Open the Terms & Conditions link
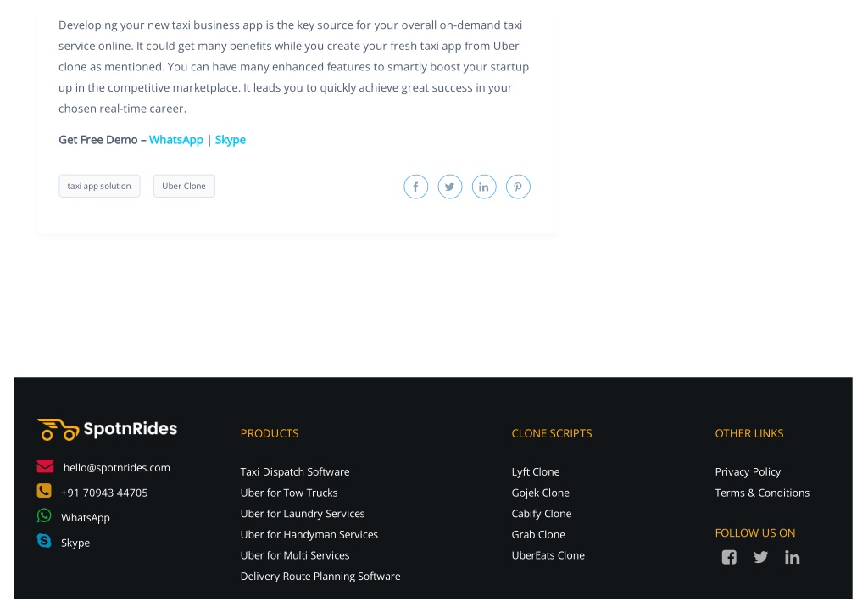This screenshot has height=613, width=868. coord(762,493)
